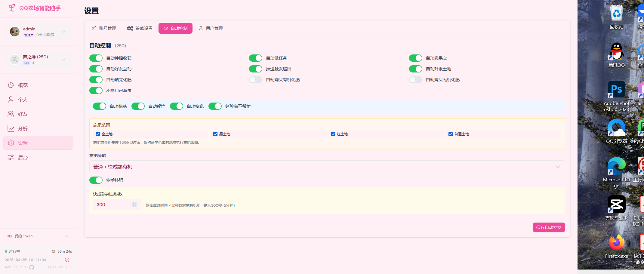Switch to the 策略设置 tab

pos(140,28)
